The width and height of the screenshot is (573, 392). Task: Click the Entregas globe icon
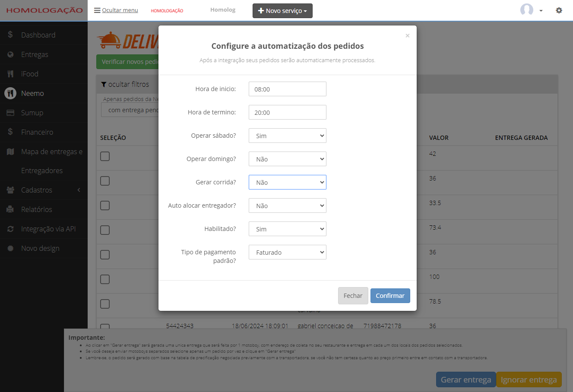point(10,54)
